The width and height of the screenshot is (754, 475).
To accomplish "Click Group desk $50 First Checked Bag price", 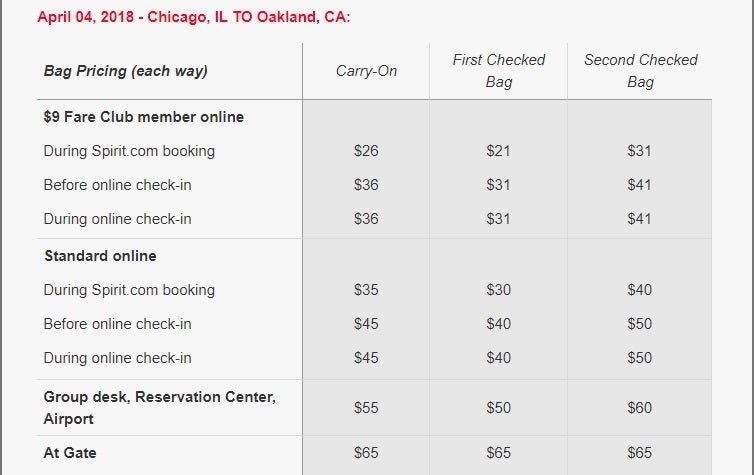I will [498, 408].
